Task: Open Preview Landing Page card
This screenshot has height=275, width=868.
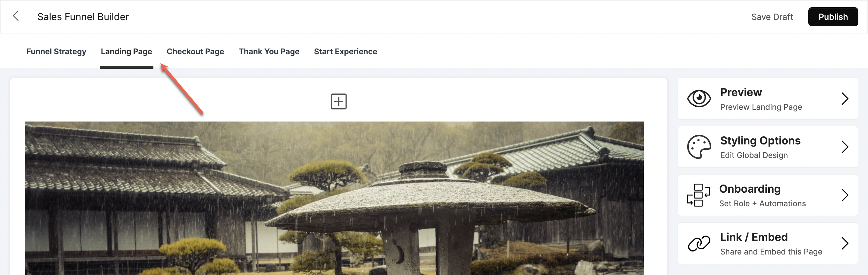Action: point(768,99)
